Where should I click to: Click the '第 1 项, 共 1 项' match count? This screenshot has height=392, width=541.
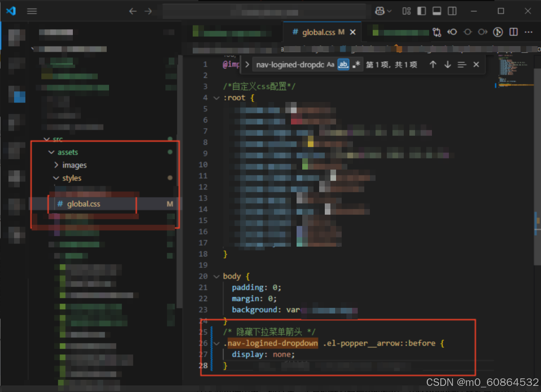coord(391,64)
